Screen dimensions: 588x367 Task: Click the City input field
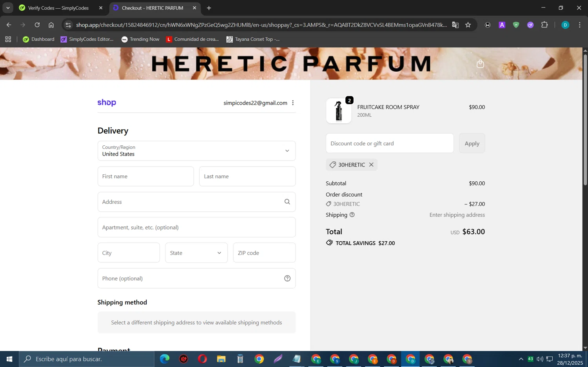point(129,253)
